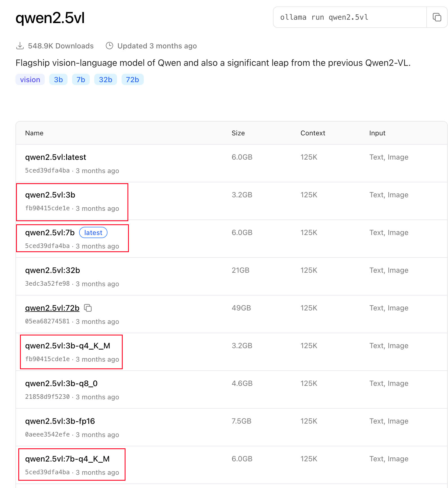Screen dimensions: 448x488
Task: Open the qwen2.5vl:3b-q4_K_M model link
Action: [x=68, y=346]
